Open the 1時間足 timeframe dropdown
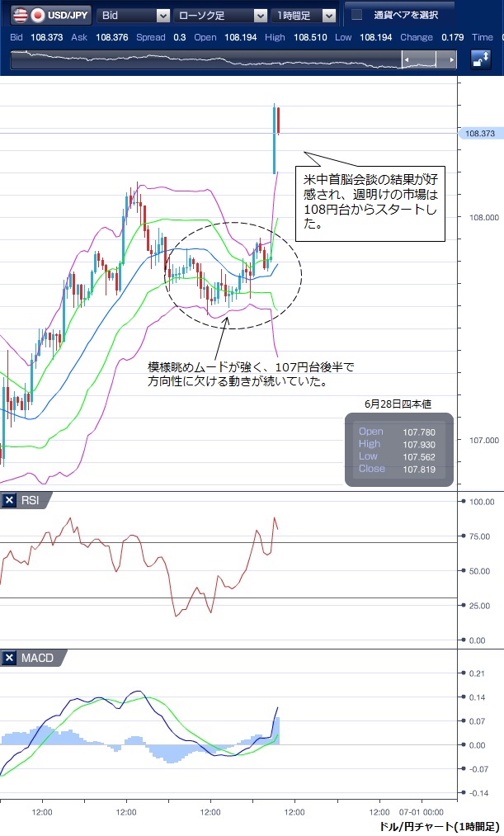 (305, 15)
